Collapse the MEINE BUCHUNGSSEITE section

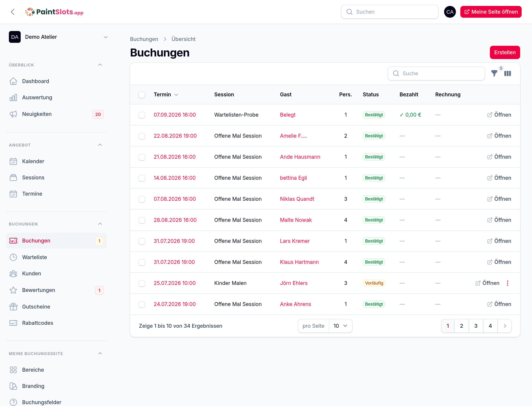tap(100, 354)
